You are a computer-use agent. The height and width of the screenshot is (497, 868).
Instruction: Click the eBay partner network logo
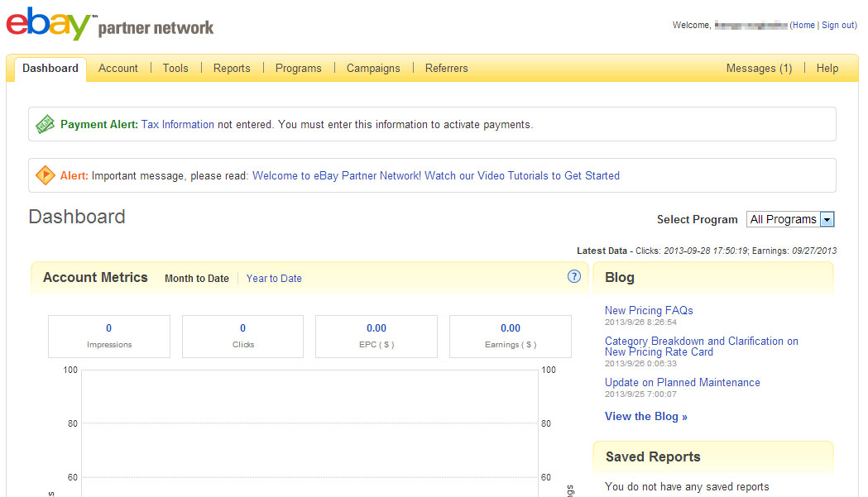tap(109, 24)
